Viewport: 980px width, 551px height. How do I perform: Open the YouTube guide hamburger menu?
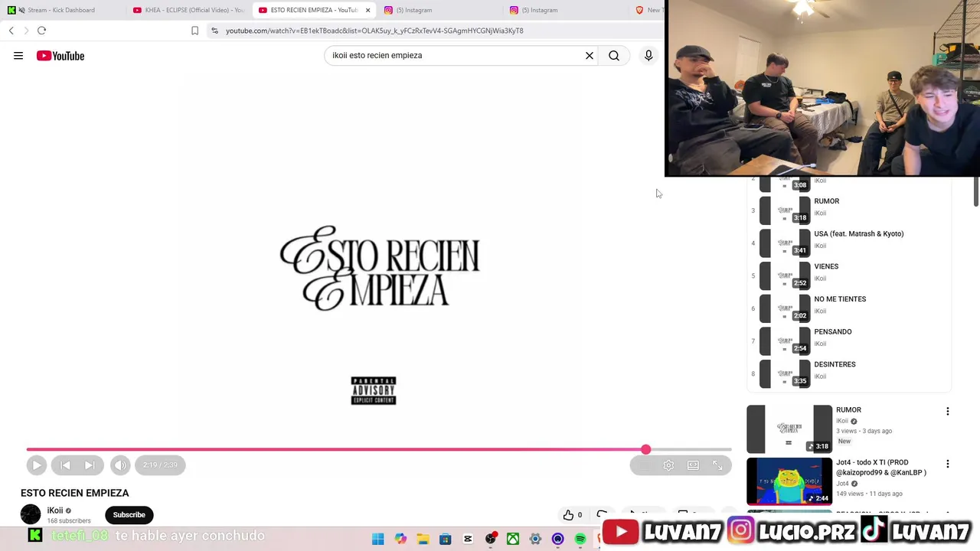pos(18,56)
